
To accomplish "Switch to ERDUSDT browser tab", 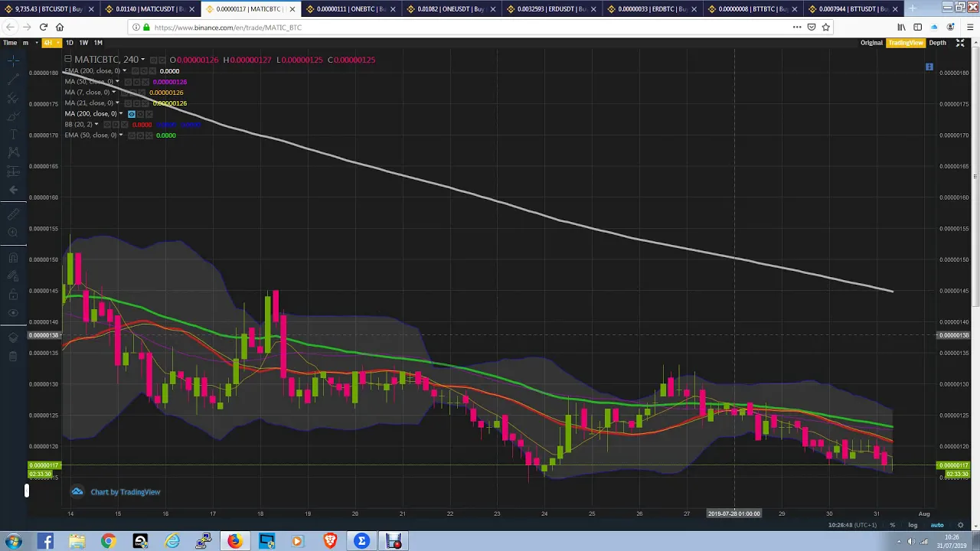I will (551, 9).
